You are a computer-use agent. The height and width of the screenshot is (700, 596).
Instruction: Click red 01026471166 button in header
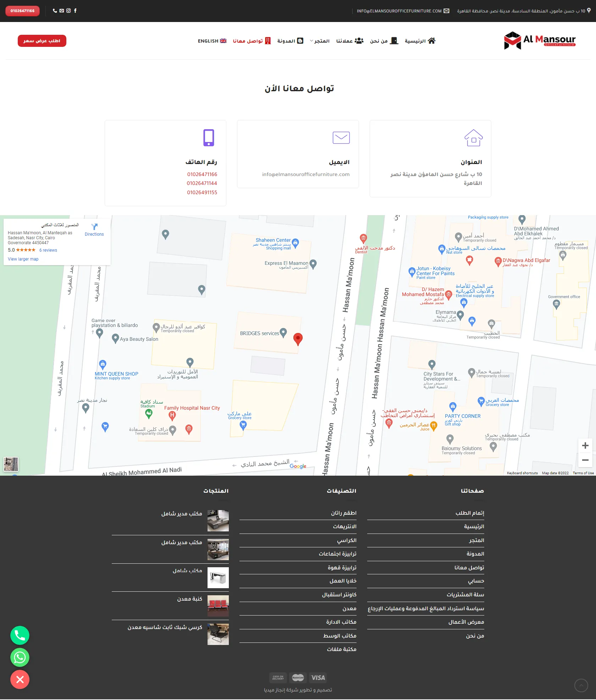[x=22, y=11]
